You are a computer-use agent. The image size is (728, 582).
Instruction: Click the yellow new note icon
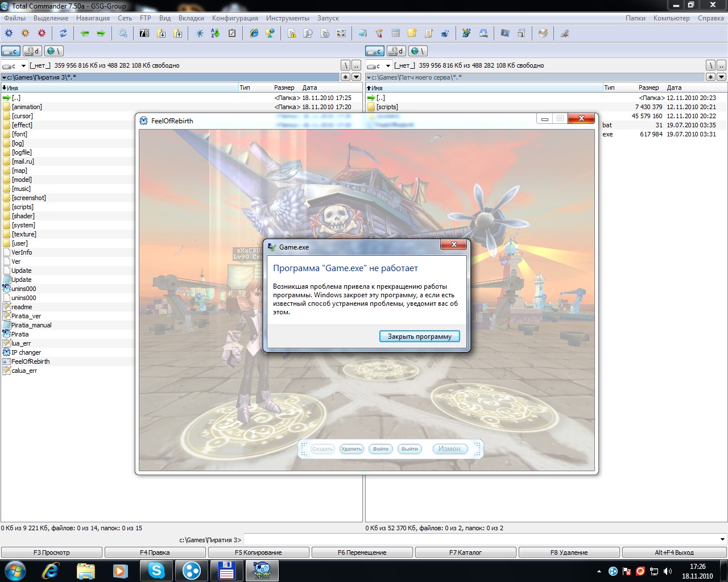click(412, 34)
